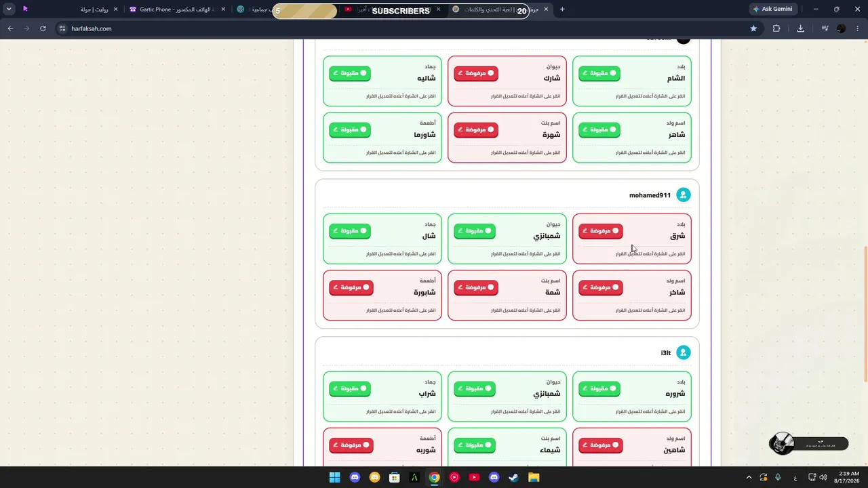The image size is (868, 488).
Task: Click the page vertical scrollbar thumb
Action: [865, 315]
